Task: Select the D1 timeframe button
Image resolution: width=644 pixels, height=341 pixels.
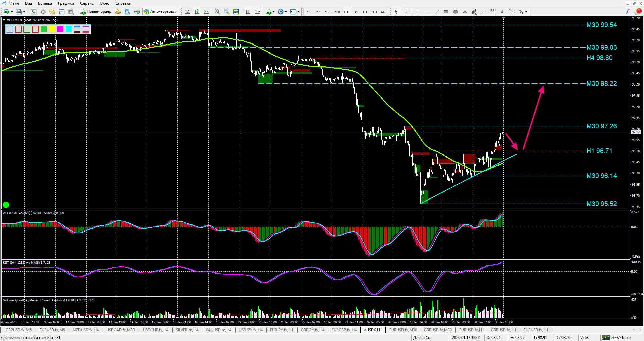Action: coord(365,12)
